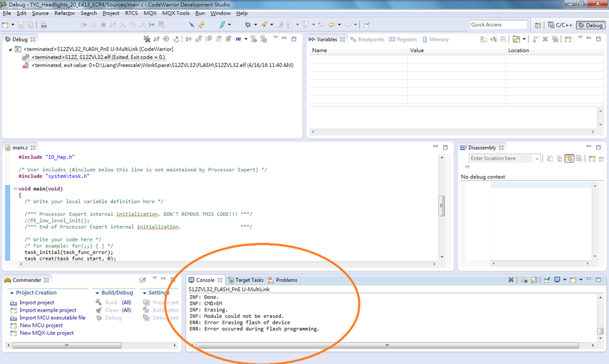
Task: Click Instruction Stepping Mode icon
Action: (x=188, y=39)
